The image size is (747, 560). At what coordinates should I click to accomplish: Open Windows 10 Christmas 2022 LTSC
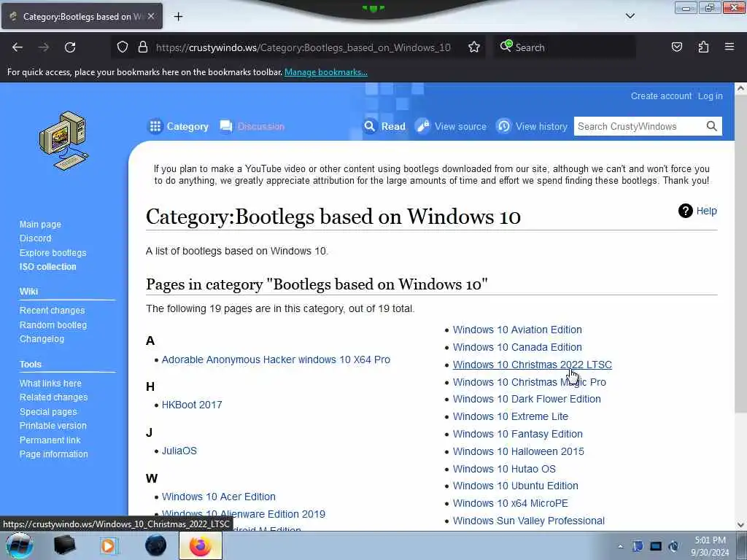532,365
